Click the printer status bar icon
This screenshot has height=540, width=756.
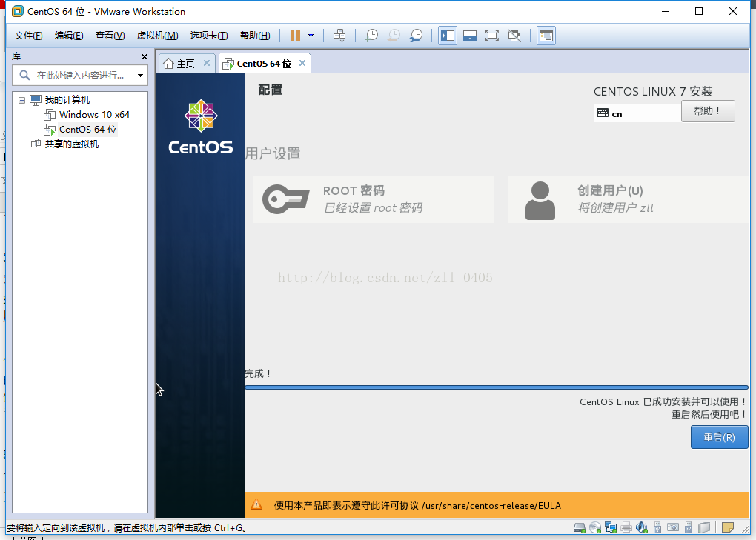626,527
